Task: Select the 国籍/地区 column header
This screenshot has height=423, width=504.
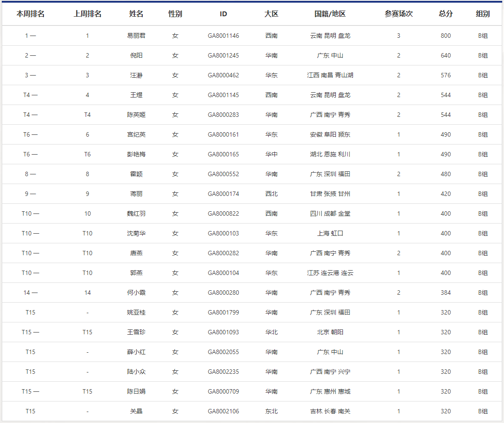Action: tap(330, 14)
